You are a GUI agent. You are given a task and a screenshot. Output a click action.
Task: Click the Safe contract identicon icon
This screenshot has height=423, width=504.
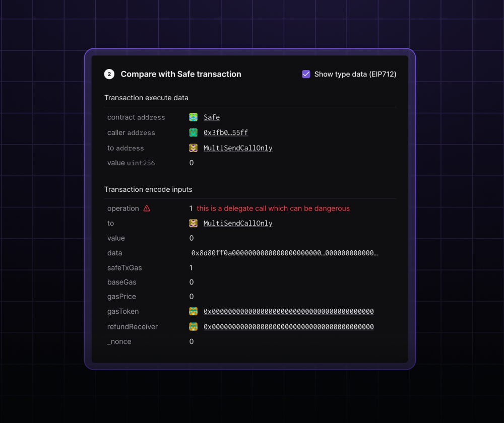[193, 117]
